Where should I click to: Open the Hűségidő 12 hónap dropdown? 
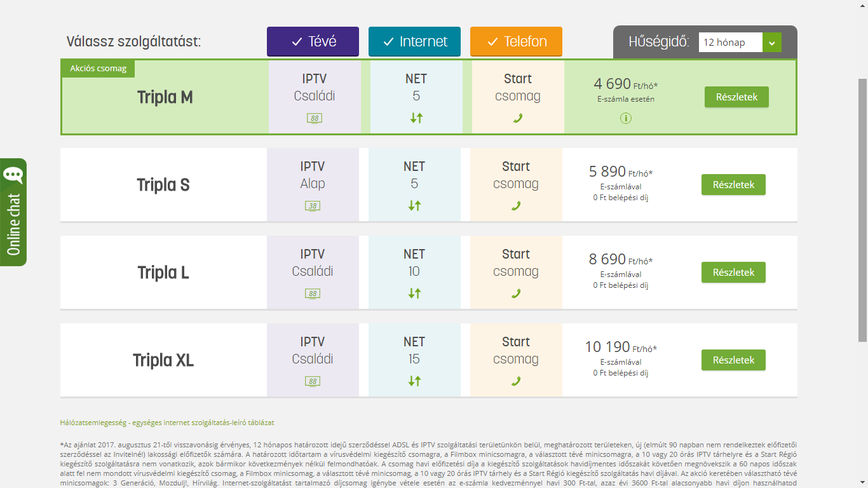pos(740,43)
